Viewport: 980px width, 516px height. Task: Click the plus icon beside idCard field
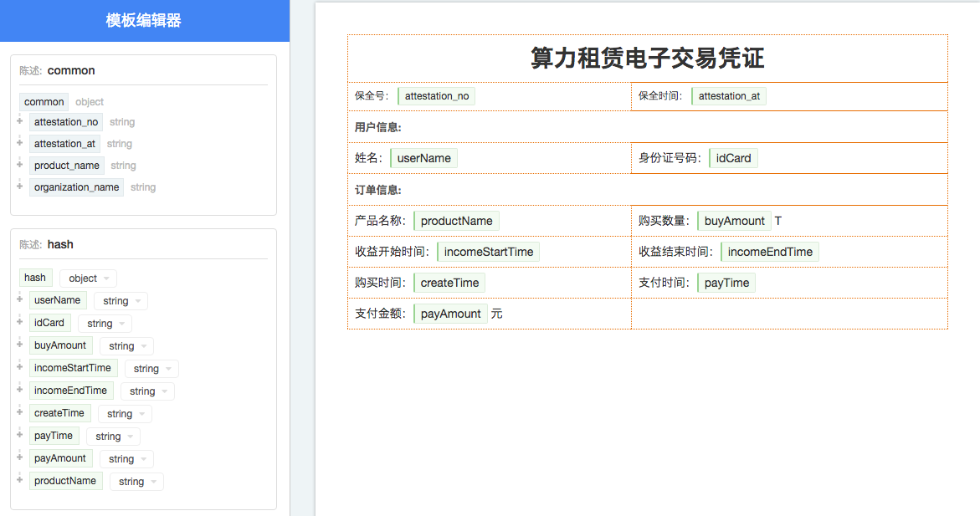point(19,322)
